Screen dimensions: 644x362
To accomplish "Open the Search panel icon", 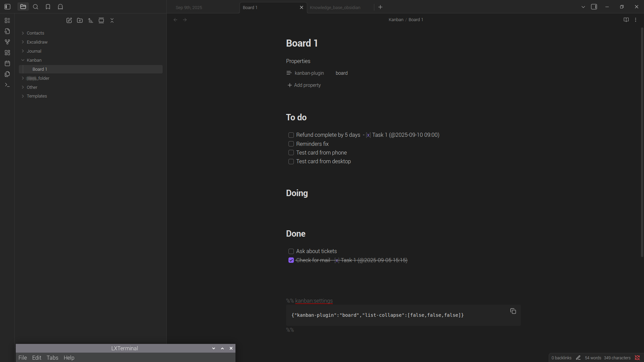I will pyautogui.click(x=36, y=7).
